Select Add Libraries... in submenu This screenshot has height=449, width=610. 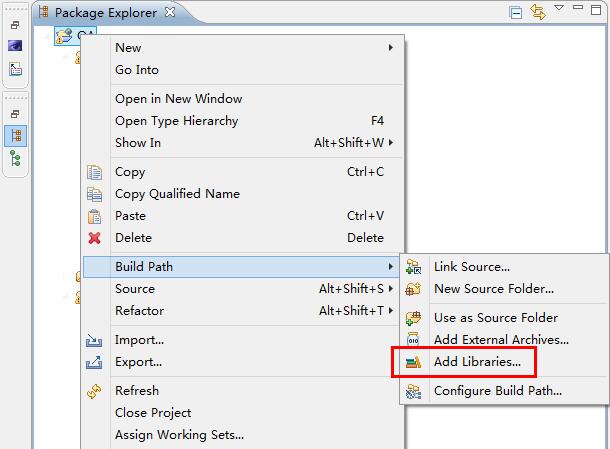(476, 362)
